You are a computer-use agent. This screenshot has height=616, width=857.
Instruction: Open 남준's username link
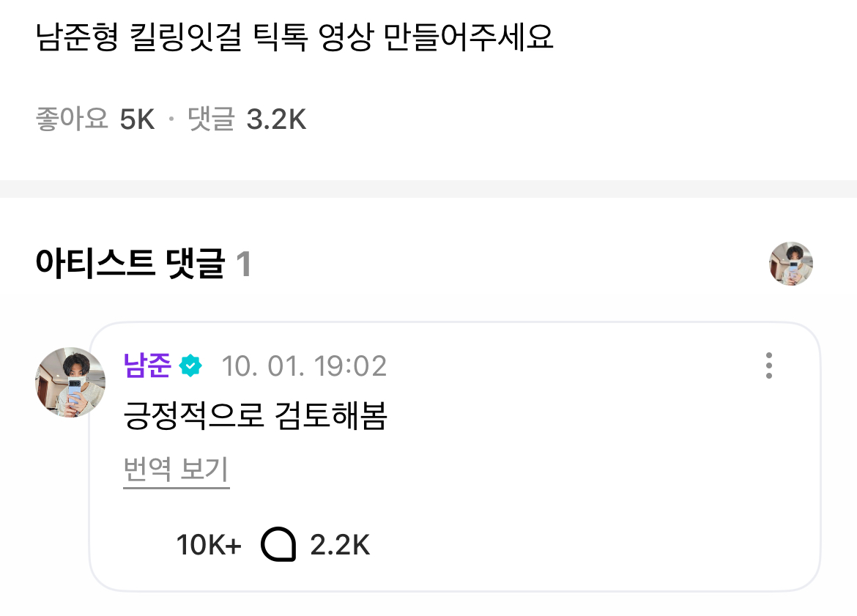147,365
